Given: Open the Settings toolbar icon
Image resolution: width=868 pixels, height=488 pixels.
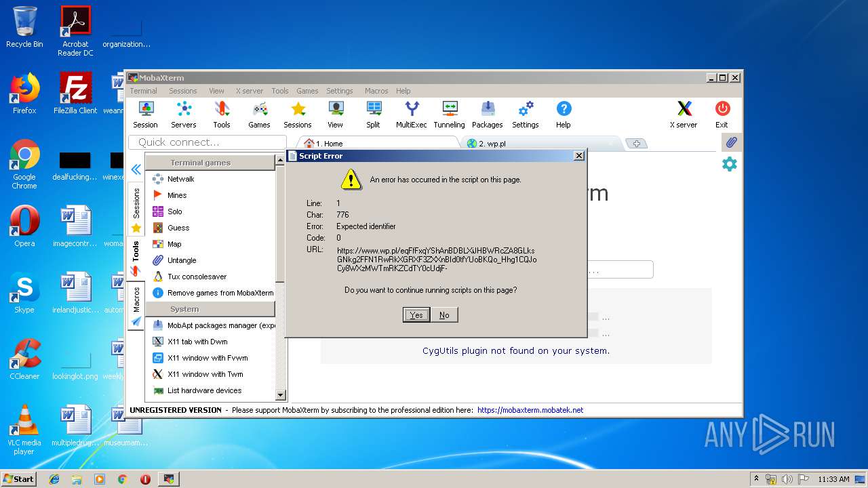Looking at the screenshot, I should click(526, 115).
